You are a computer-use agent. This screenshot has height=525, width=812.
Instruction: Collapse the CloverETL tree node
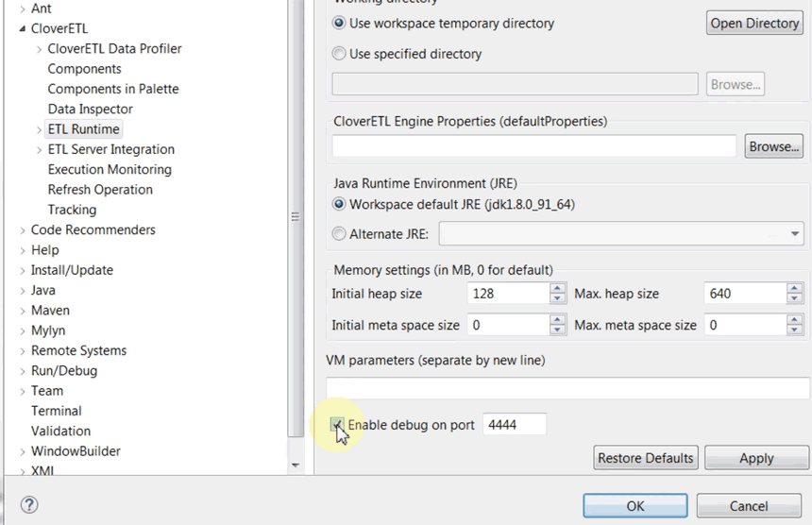tap(23, 29)
